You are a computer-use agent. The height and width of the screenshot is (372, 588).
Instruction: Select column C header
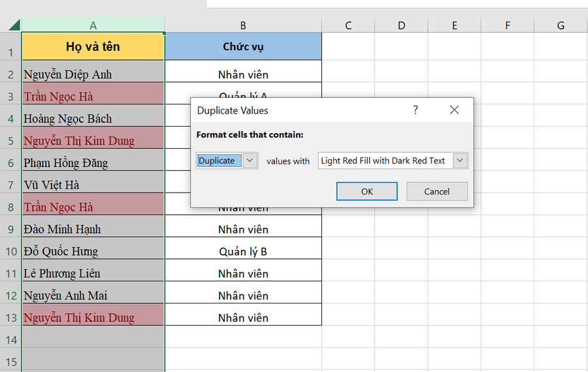pyautogui.click(x=348, y=25)
